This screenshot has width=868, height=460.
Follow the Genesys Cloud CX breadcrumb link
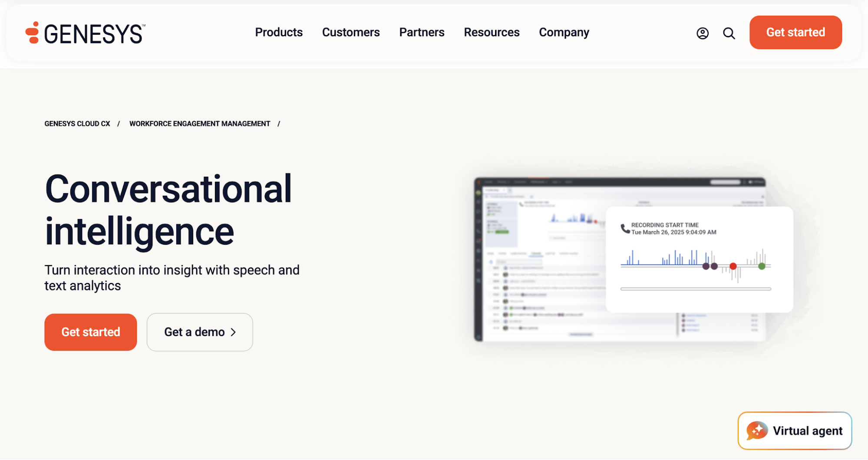point(77,124)
